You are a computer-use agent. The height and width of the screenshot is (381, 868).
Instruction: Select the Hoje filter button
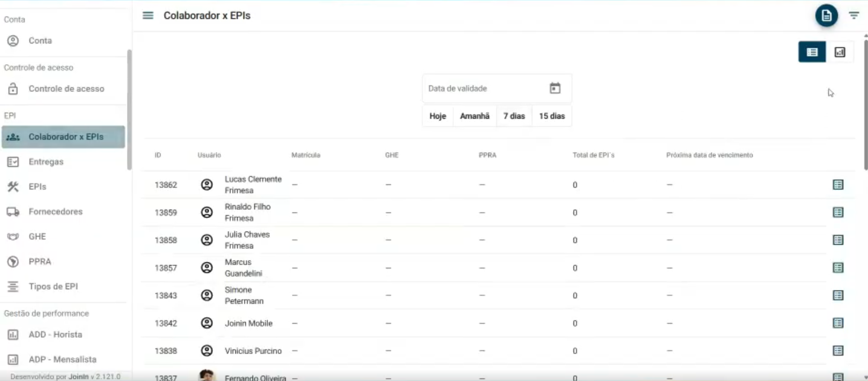(438, 116)
